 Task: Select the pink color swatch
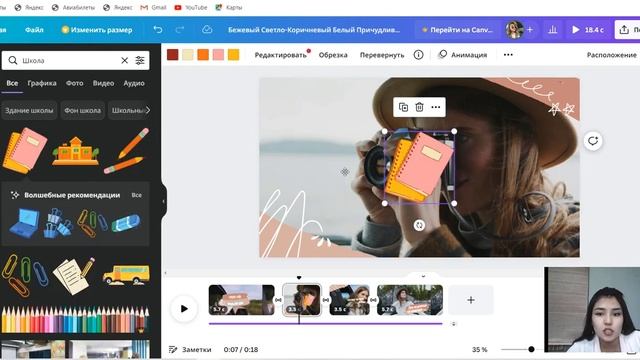(x=218, y=55)
